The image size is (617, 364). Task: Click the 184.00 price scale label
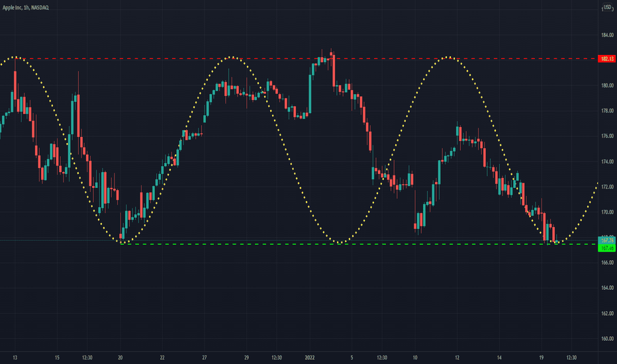pyautogui.click(x=607, y=35)
